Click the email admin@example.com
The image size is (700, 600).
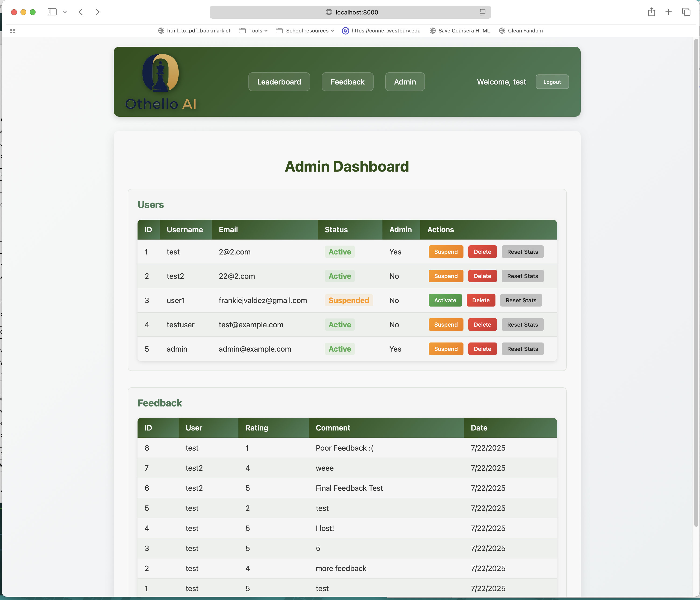[x=255, y=349]
